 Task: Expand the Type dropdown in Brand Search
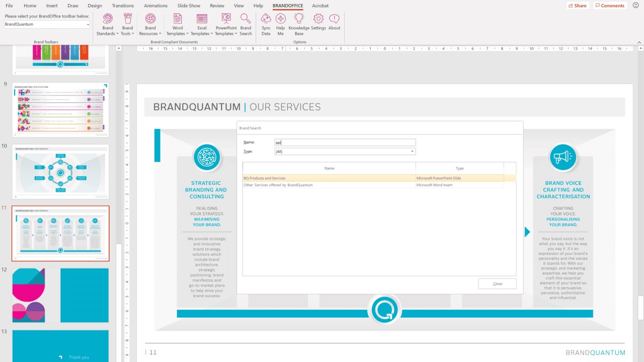tap(412, 151)
